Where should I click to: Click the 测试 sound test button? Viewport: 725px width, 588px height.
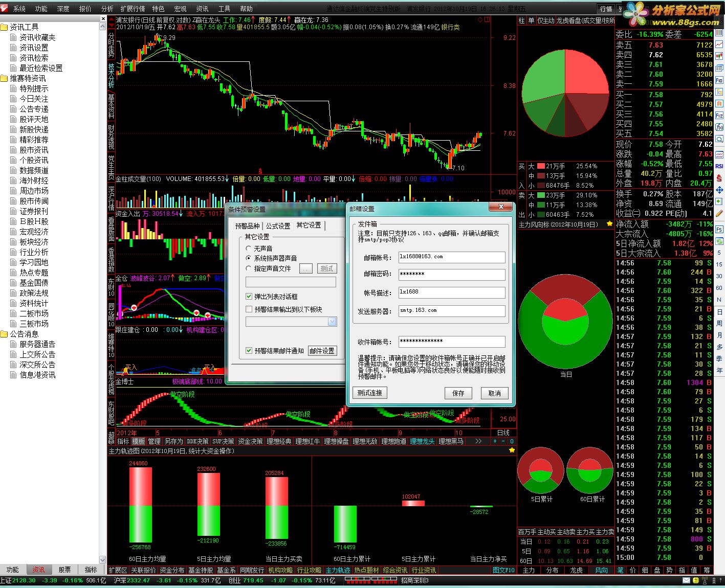point(326,268)
